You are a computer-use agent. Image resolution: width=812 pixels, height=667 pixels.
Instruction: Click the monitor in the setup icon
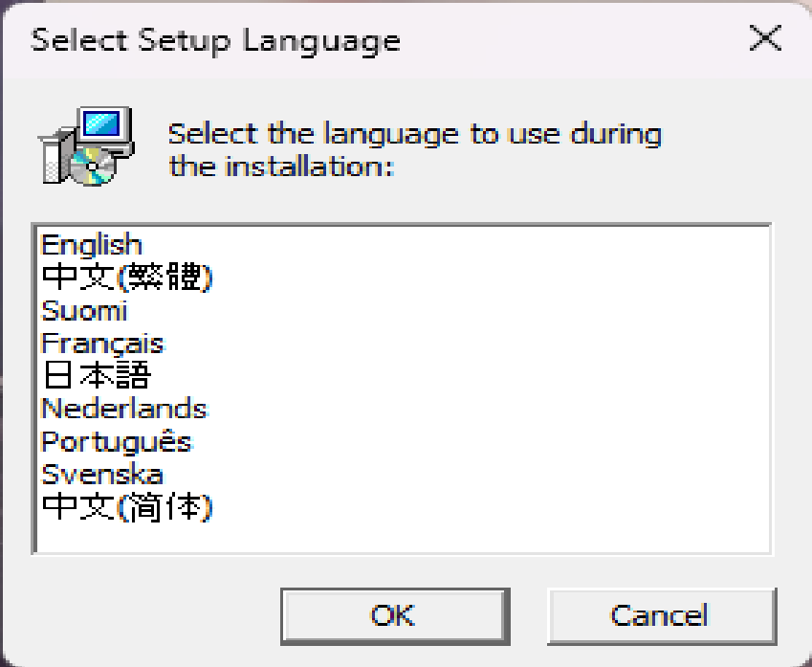[x=103, y=125]
